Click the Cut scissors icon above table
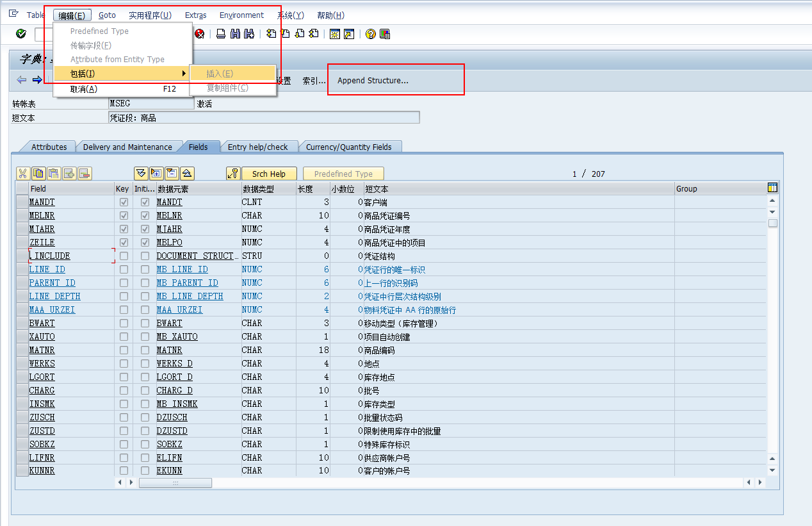The width and height of the screenshot is (812, 526). [x=22, y=174]
